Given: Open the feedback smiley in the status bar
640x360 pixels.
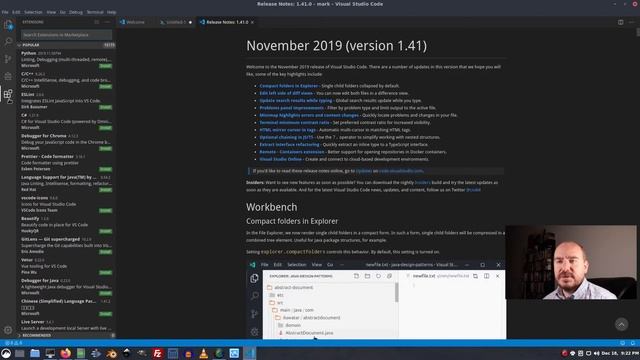Looking at the screenshot, I should click(622, 343).
